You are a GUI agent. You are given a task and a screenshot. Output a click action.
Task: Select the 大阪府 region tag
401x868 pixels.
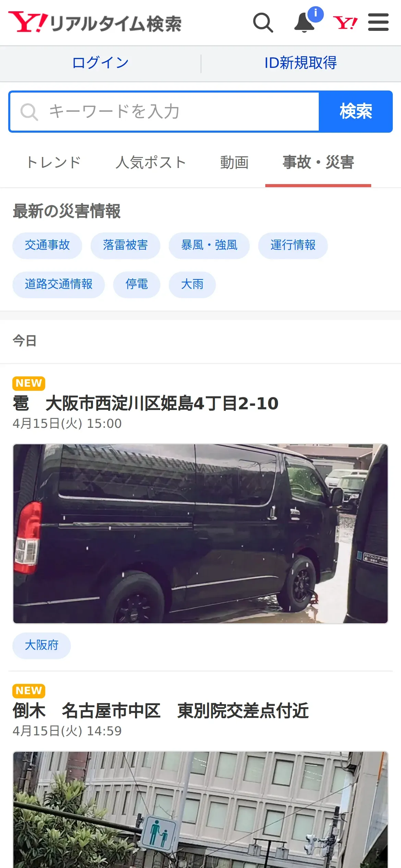[x=42, y=646]
